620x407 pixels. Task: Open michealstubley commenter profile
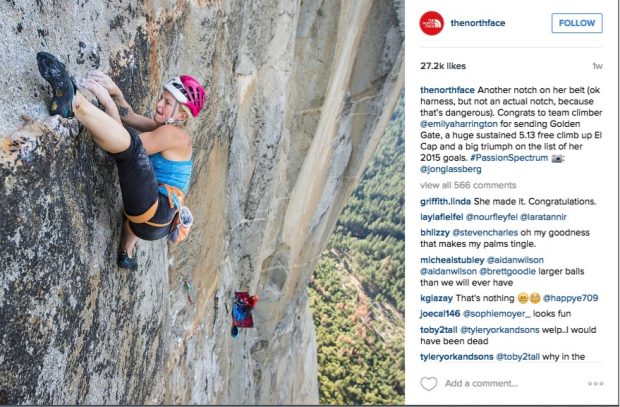click(452, 260)
